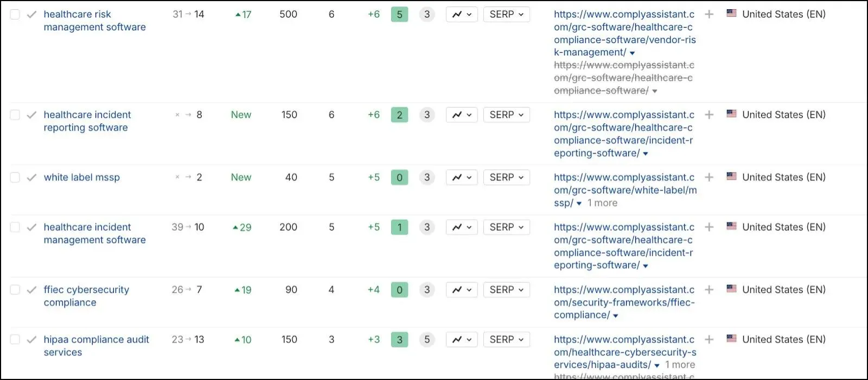Click plus icon in hipaa compliance audit row

[709, 339]
